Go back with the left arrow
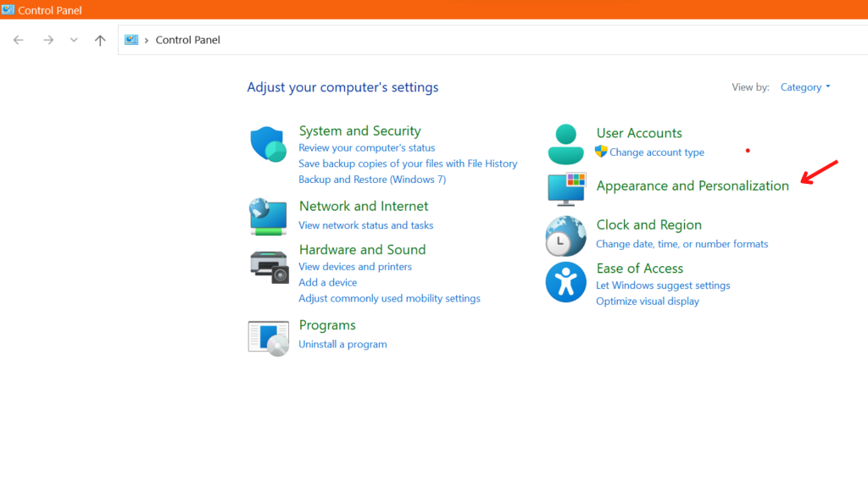The height and width of the screenshot is (488, 868). click(x=19, y=40)
